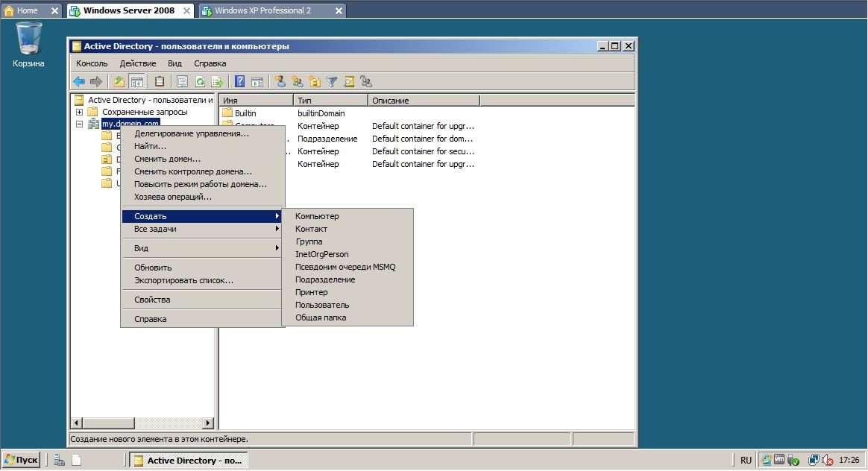Select Сменить контроллер домена... menu entry

[202, 171]
